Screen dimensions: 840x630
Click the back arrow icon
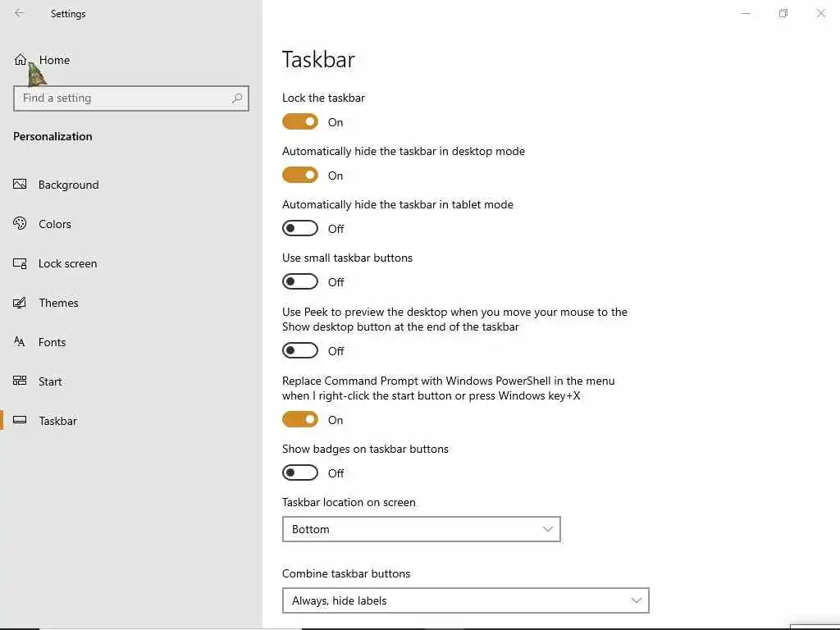tap(20, 13)
